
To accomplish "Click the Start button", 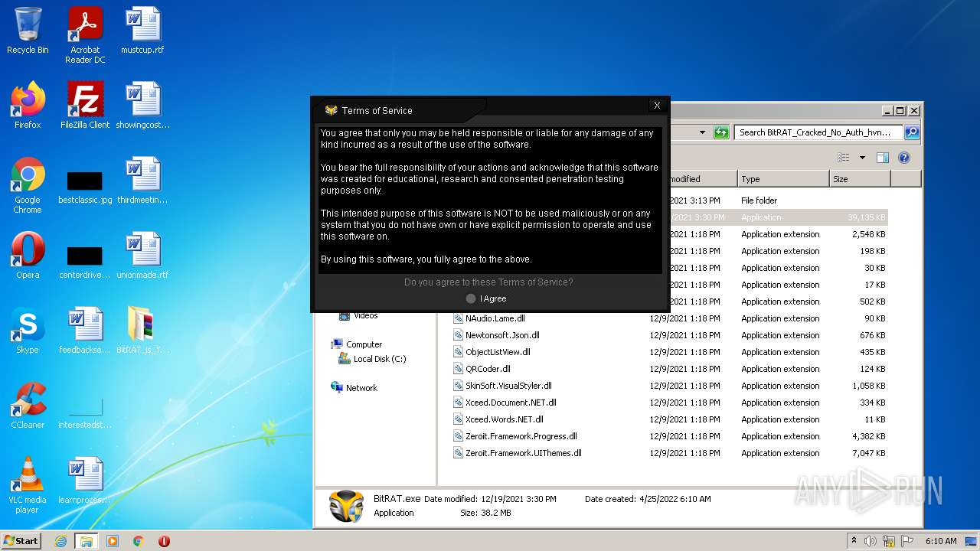I will click(21, 540).
